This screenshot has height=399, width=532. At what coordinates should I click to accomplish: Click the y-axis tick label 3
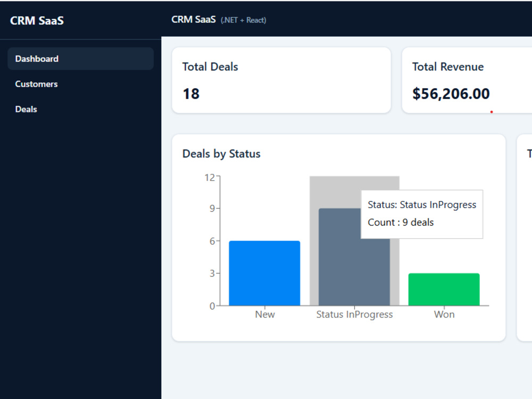tap(212, 273)
